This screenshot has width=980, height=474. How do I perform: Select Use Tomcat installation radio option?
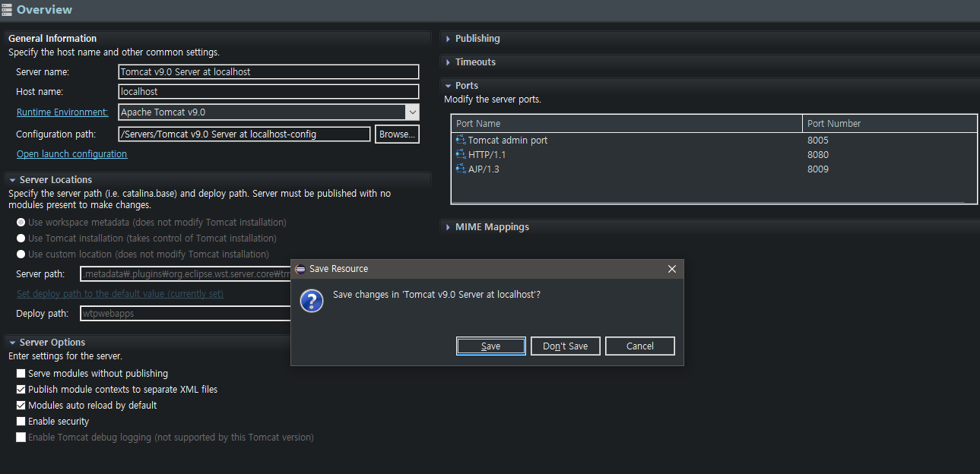[21, 239]
